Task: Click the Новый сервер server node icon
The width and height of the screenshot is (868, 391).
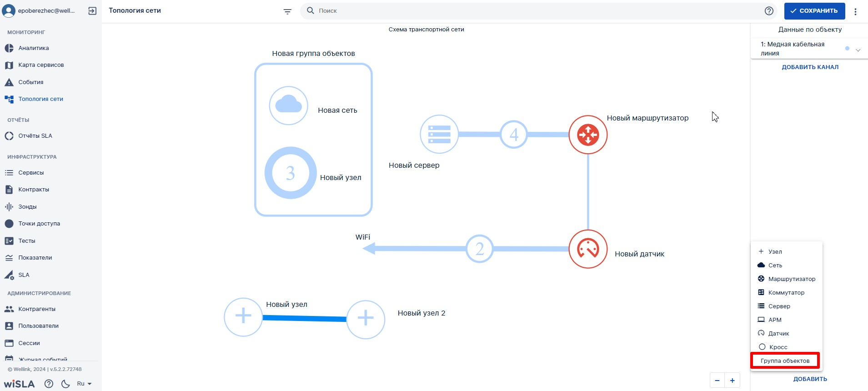Action: tap(439, 134)
